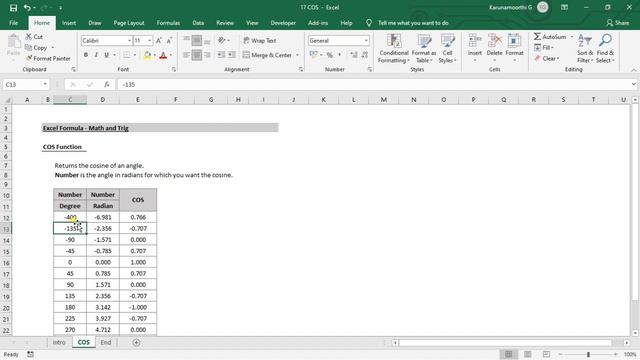640x360 pixels.
Task: Apply the yellow Fill Color
Action: point(147,55)
